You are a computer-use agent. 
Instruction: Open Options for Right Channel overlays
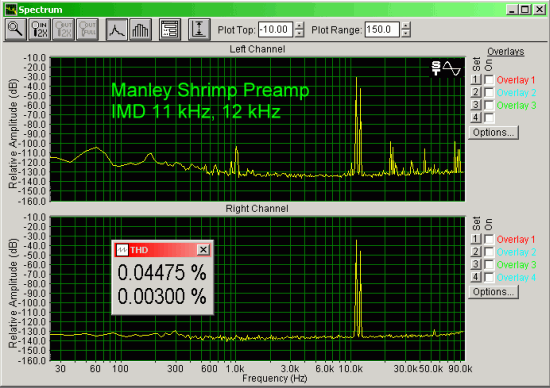coord(493,292)
